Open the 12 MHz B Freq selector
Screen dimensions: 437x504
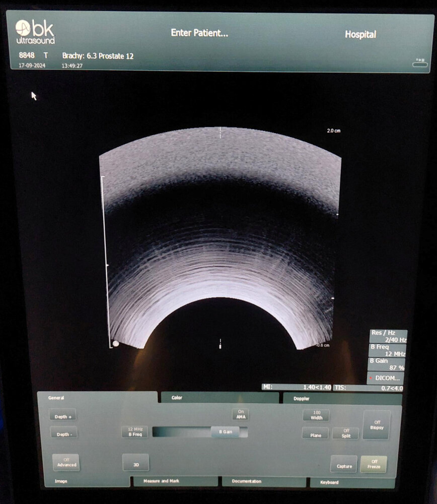(135, 432)
